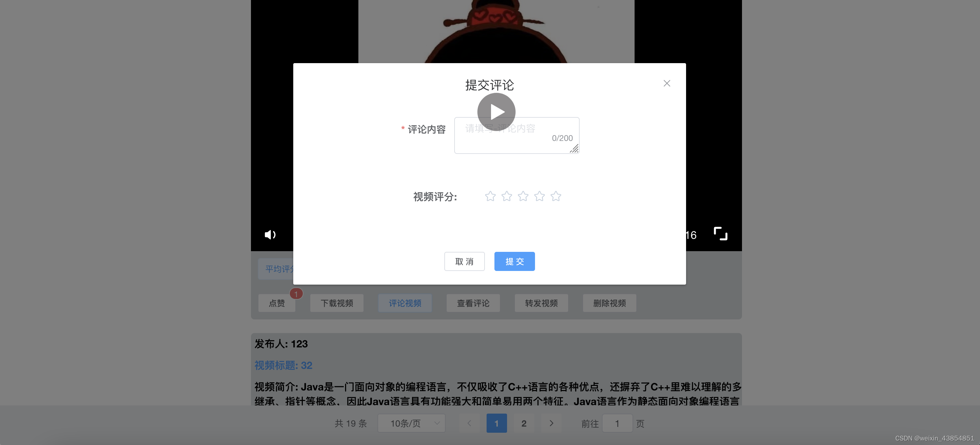980x445 pixels.
Task: Close the 提交评论 dialog with X
Action: tap(667, 83)
